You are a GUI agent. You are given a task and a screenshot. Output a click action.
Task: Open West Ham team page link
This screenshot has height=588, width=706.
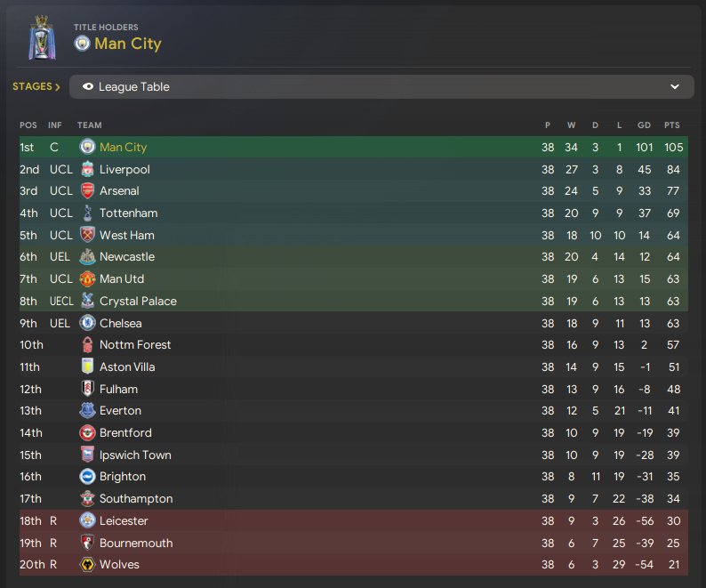coord(126,236)
